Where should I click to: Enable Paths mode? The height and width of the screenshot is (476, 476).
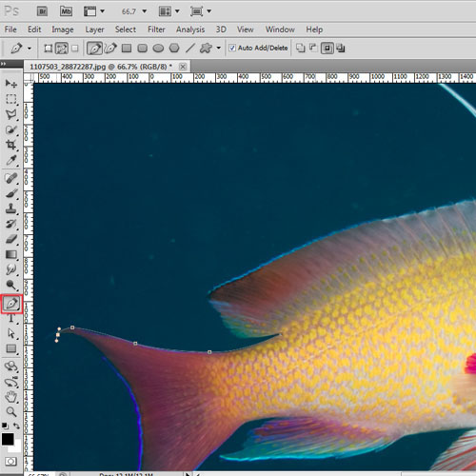(62, 49)
